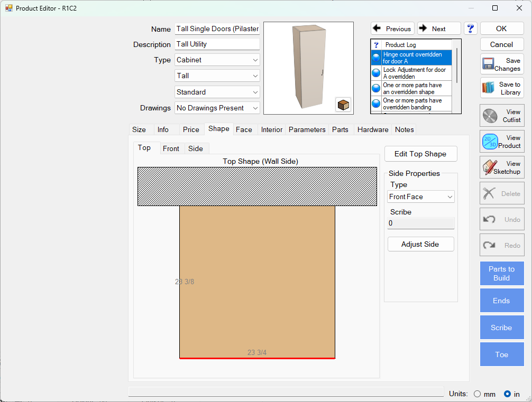Viewport: 532px width, 402px height.
Task: Open View Product 2D/3D button
Action: [502, 142]
